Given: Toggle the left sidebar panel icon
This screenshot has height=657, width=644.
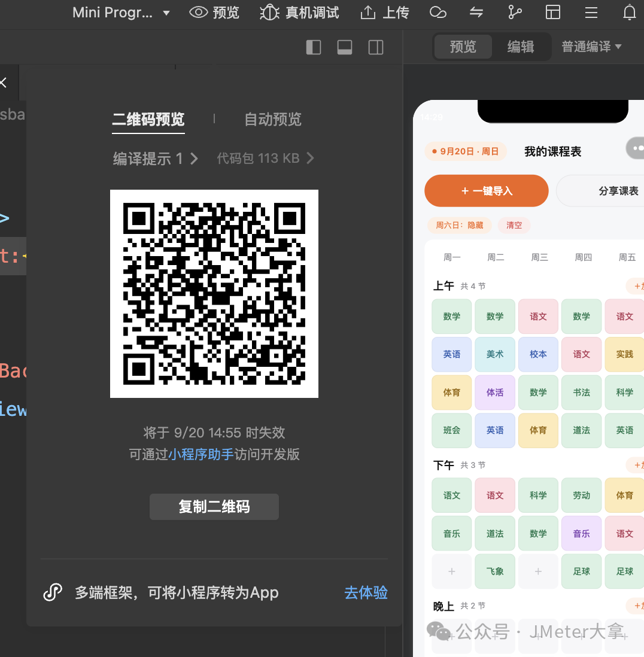Looking at the screenshot, I should coord(314,47).
